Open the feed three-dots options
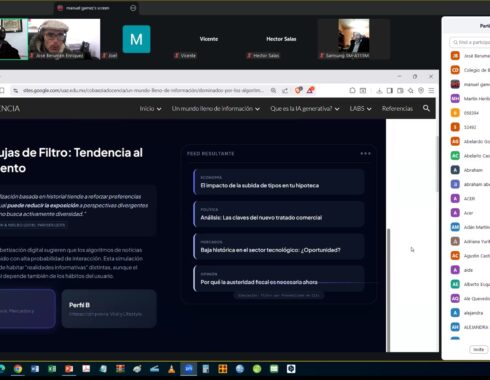The height and width of the screenshot is (380, 490). click(x=365, y=154)
